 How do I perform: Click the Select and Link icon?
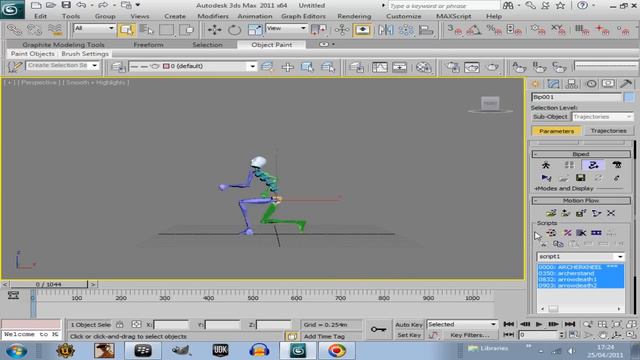pyautogui.click(x=14, y=30)
